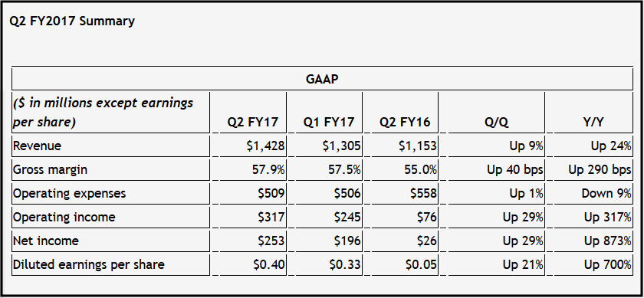Click the Up 317% operating income cell
The height and width of the screenshot is (298, 644).
click(x=608, y=217)
